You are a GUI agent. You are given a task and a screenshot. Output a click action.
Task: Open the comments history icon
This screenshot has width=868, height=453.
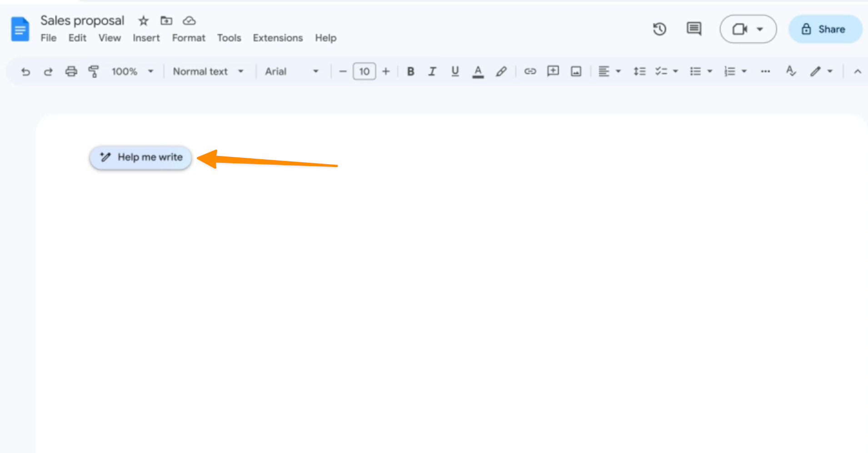693,29
